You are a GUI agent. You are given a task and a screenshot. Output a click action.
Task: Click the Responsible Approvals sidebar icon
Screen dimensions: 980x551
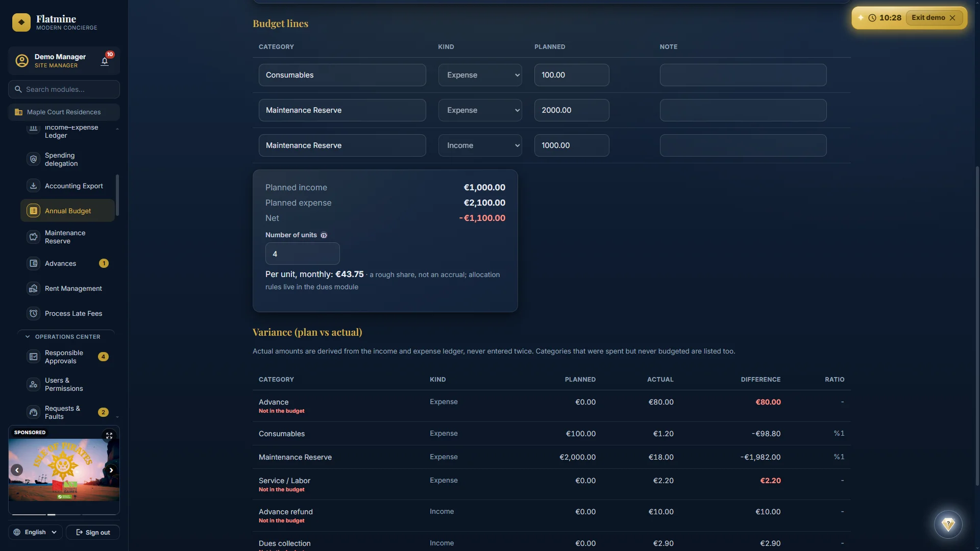point(33,357)
